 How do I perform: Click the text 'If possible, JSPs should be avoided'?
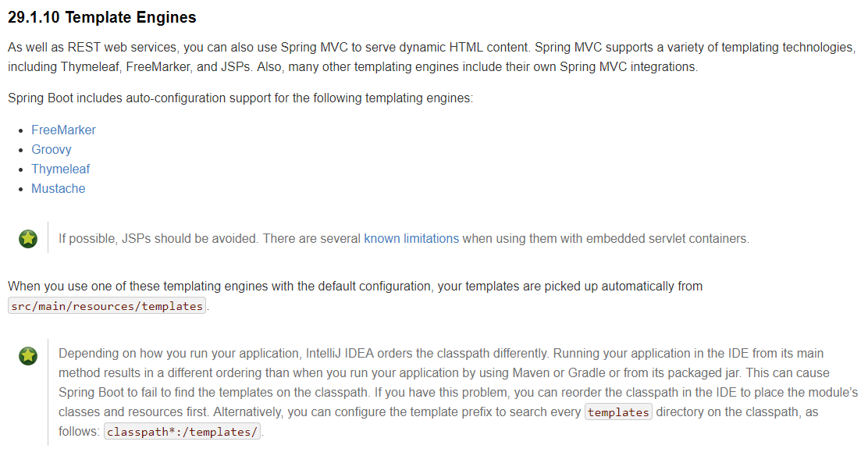click(158, 239)
